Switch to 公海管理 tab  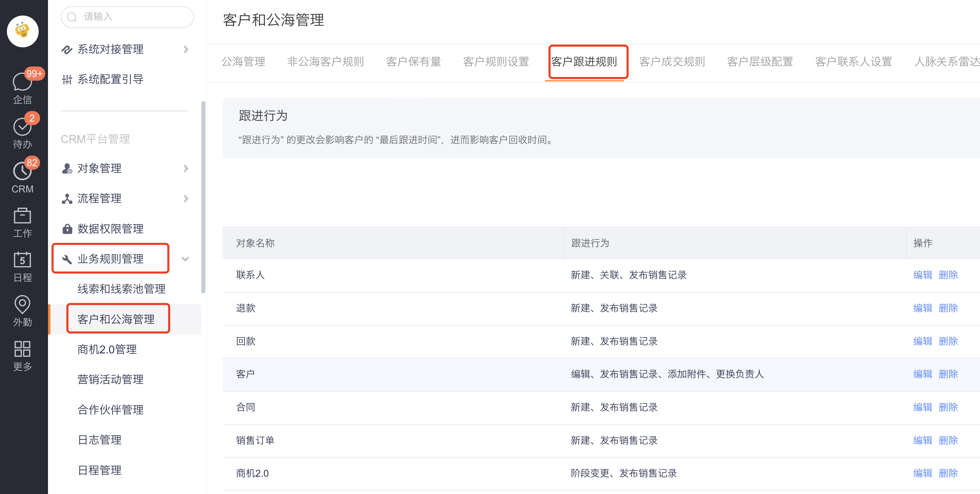[x=243, y=61]
